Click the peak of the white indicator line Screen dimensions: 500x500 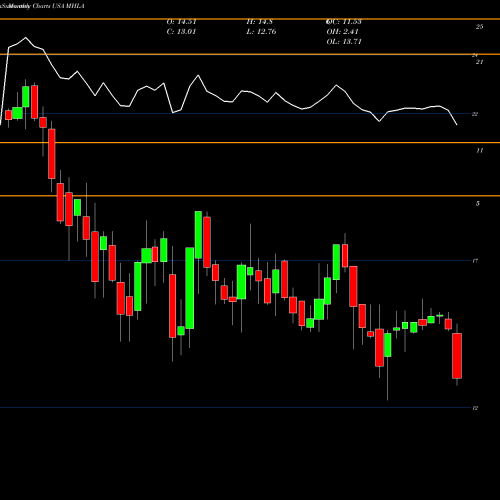pos(26,38)
